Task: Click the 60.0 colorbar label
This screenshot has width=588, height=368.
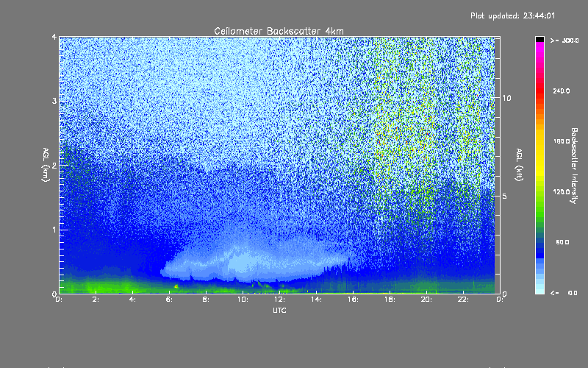Action: tap(562, 242)
